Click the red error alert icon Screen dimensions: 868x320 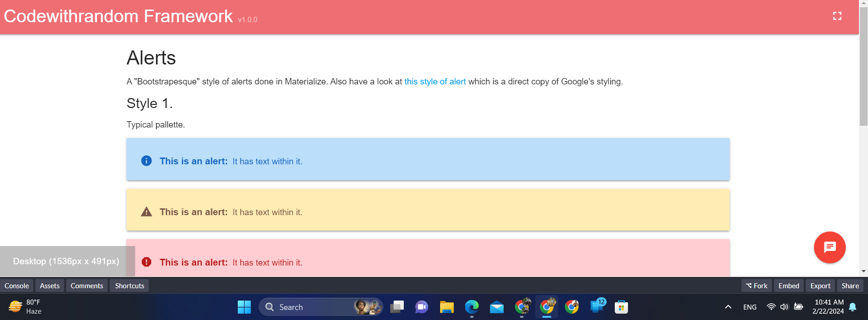coord(146,262)
